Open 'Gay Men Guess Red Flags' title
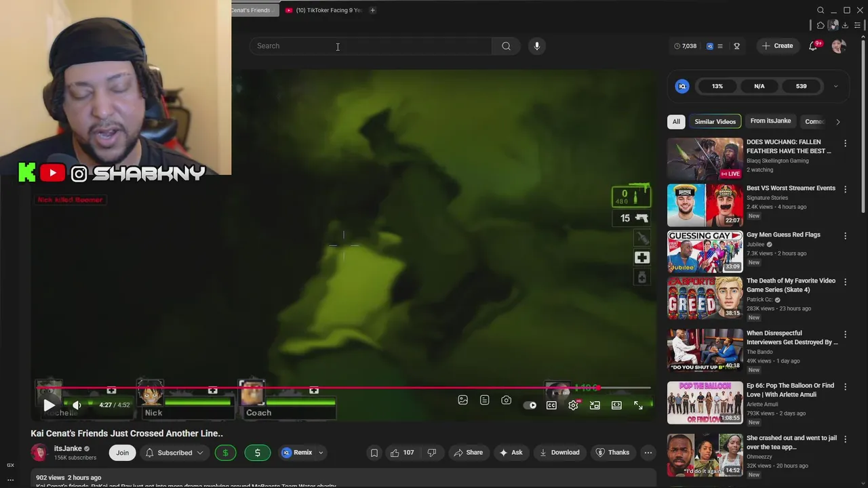The image size is (868, 488). point(783,235)
